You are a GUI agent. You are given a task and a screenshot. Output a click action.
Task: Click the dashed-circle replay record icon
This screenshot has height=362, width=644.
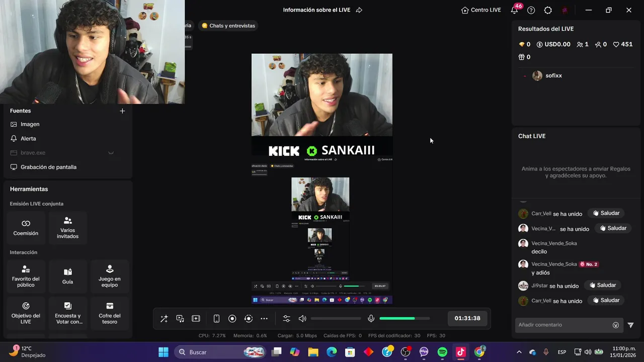[249, 319]
